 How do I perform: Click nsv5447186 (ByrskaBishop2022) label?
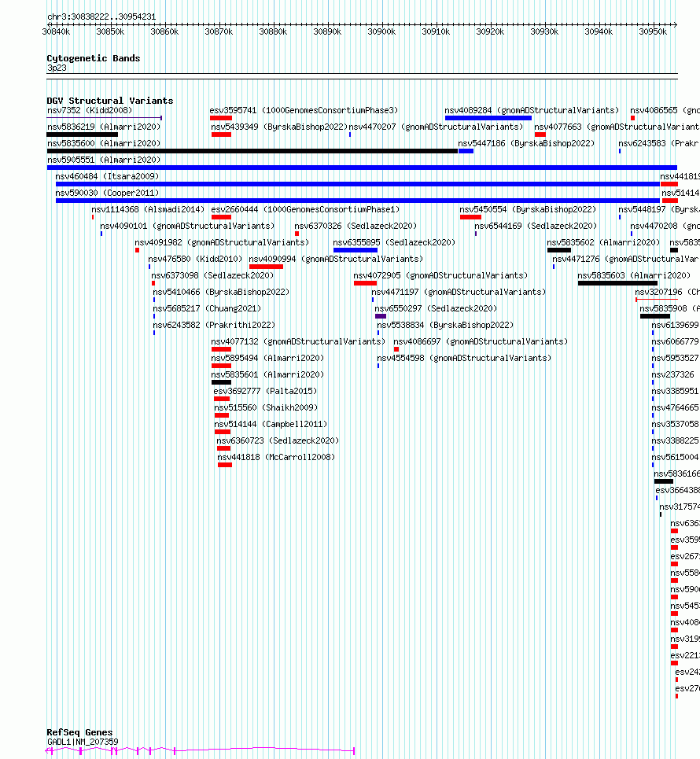526,143
